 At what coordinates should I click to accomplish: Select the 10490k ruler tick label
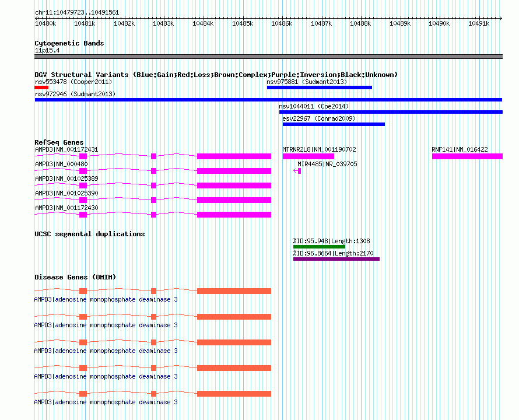[x=439, y=23]
